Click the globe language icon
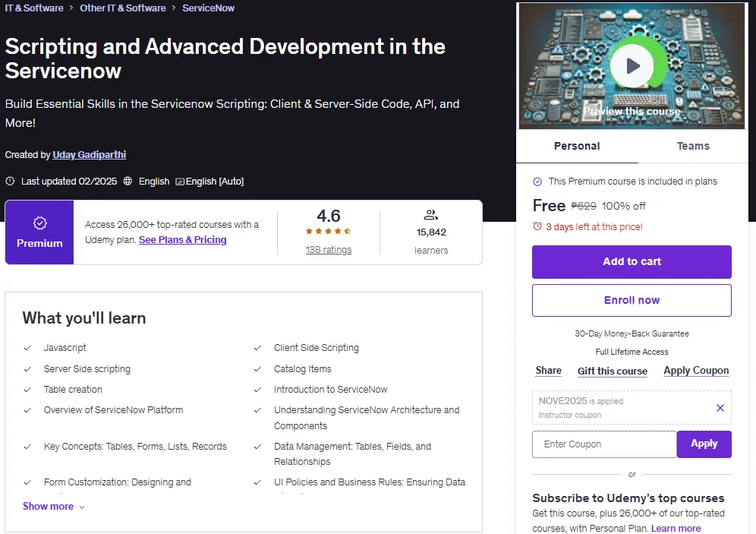756x534 pixels. [x=128, y=182]
